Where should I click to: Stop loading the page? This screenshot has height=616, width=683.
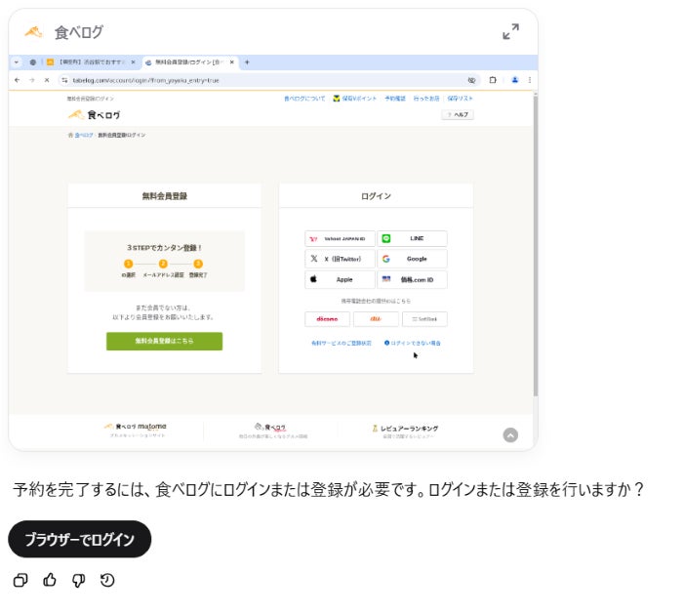click(x=47, y=80)
